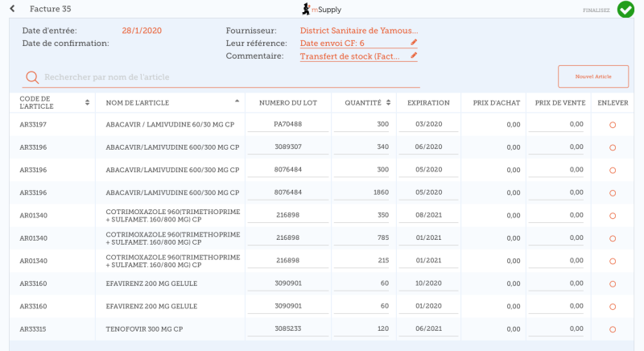This screenshot has height=351, width=644.
Task: Edit Tenofovir prix de vente 0,00 field
Action: [x=556, y=328]
